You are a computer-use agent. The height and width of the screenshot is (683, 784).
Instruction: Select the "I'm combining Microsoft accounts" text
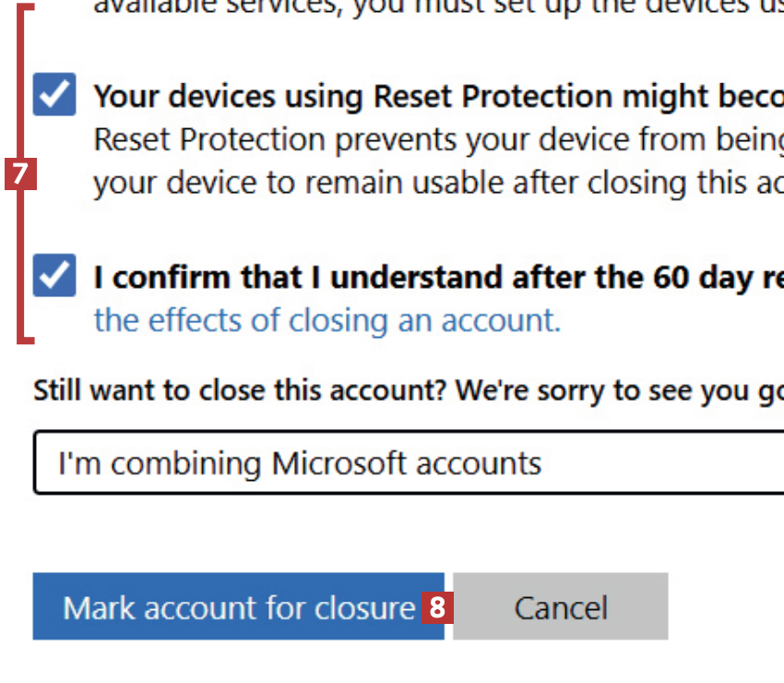[x=299, y=462]
